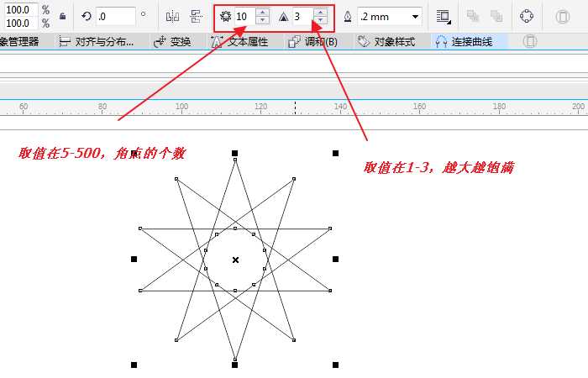Click the To Back of Layer icon
The height and width of the screenshot is (378, 588).
(496, 16)
